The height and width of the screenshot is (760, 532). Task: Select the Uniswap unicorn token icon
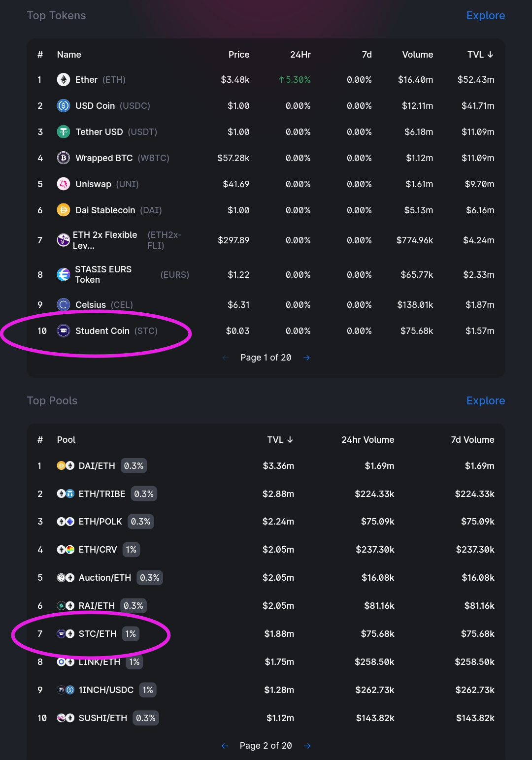(63, 184)
